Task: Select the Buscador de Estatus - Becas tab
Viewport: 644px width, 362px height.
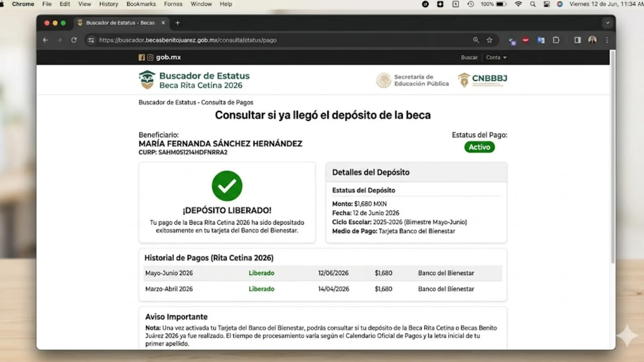Action: coord(121,23)
